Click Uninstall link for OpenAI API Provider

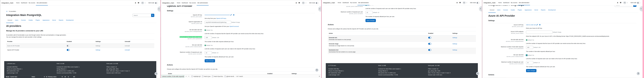tap(127, 50)
